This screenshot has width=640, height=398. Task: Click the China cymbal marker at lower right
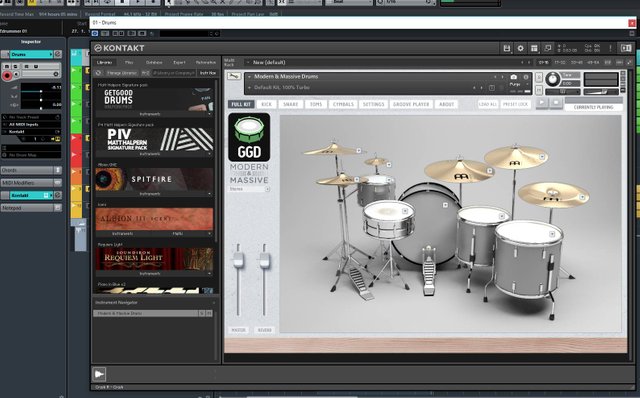tap(582, 197)
